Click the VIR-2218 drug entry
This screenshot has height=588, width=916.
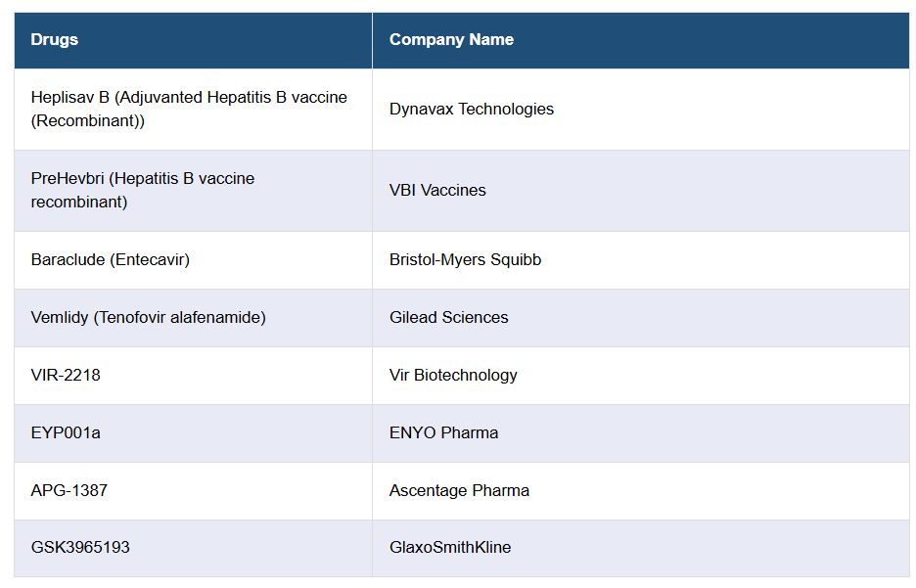(x=66, y=376)
